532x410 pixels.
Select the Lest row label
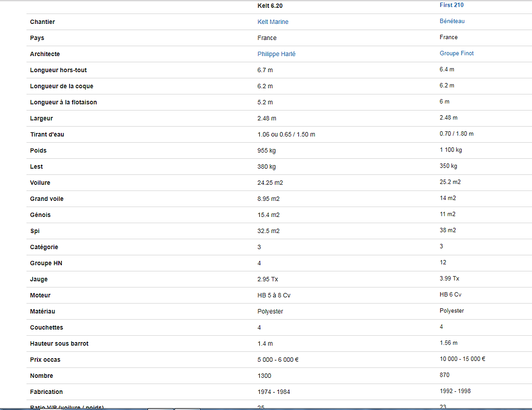pyautogui.click(x=36, y=167)
